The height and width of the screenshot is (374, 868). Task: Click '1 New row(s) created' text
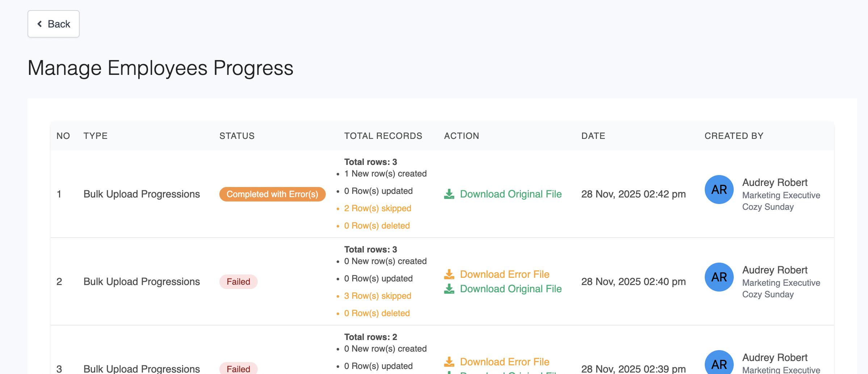[x=385, y=174]
